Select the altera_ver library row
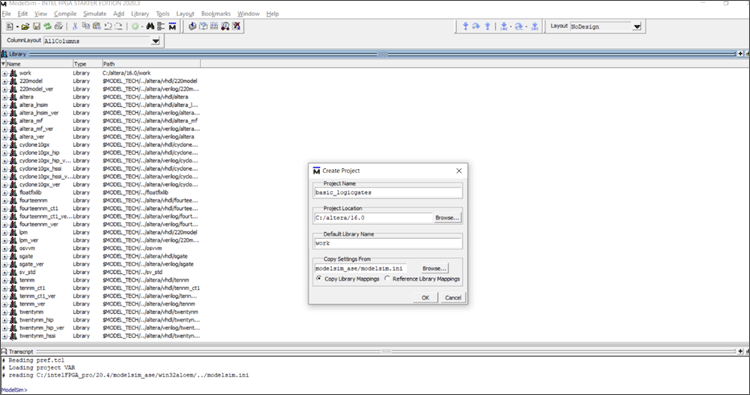 coord(100,137)
